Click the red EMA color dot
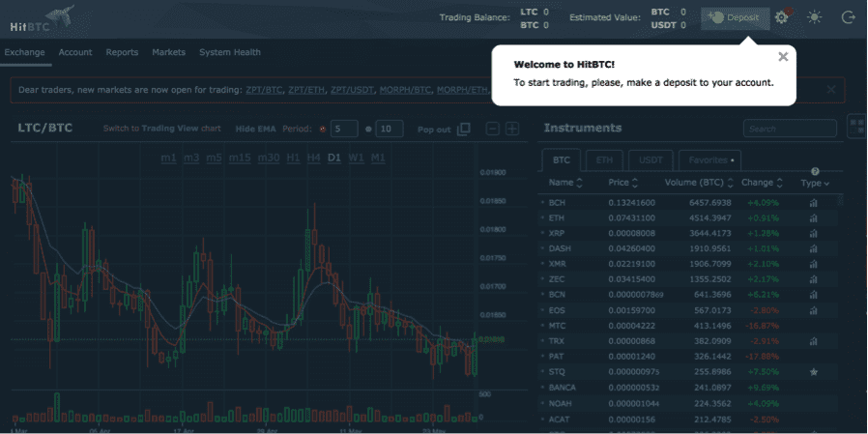The width and height of the screenshot is (868, 434). point(322,130)
